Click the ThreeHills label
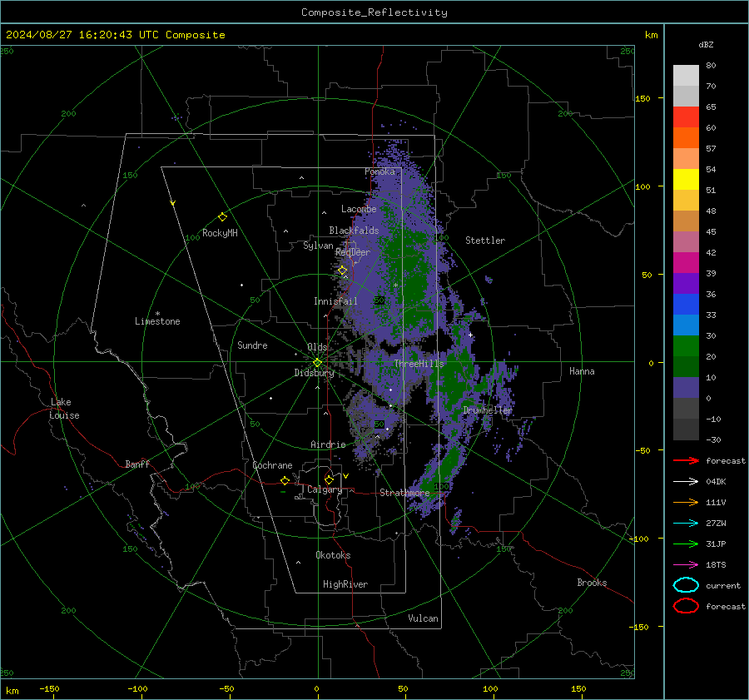 click(x=419, y=364)
